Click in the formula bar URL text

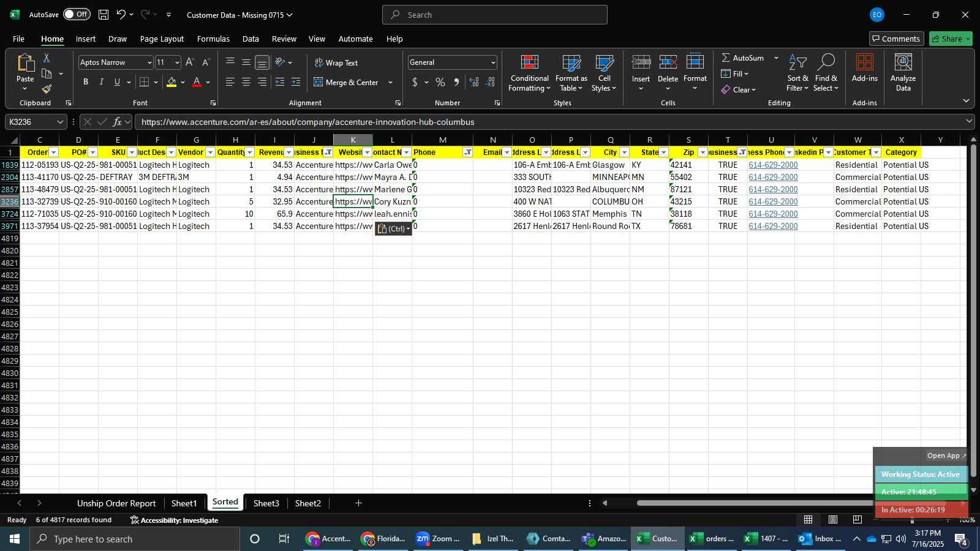click(307, 122)
